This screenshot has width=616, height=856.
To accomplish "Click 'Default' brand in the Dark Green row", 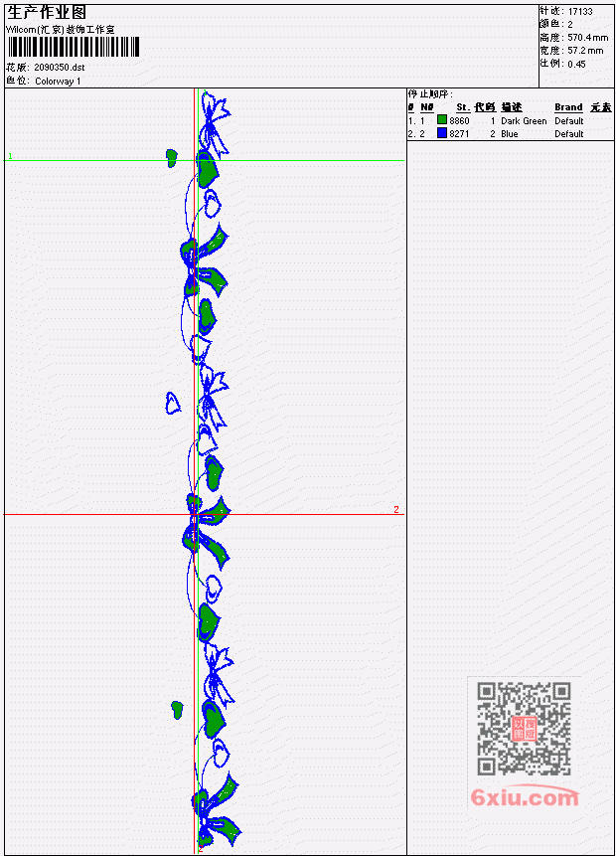I will 569,120.
